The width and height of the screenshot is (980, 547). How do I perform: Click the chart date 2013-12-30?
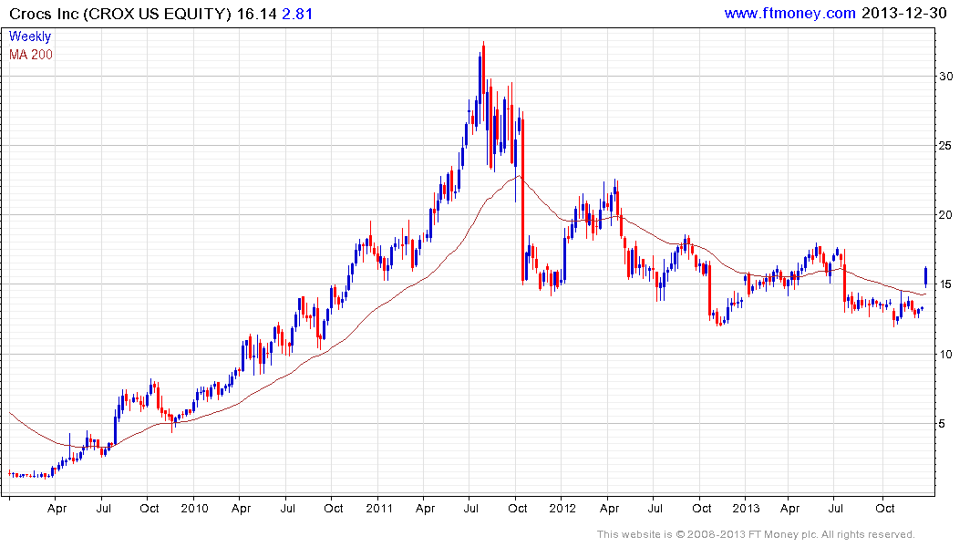tap(903, 13)
